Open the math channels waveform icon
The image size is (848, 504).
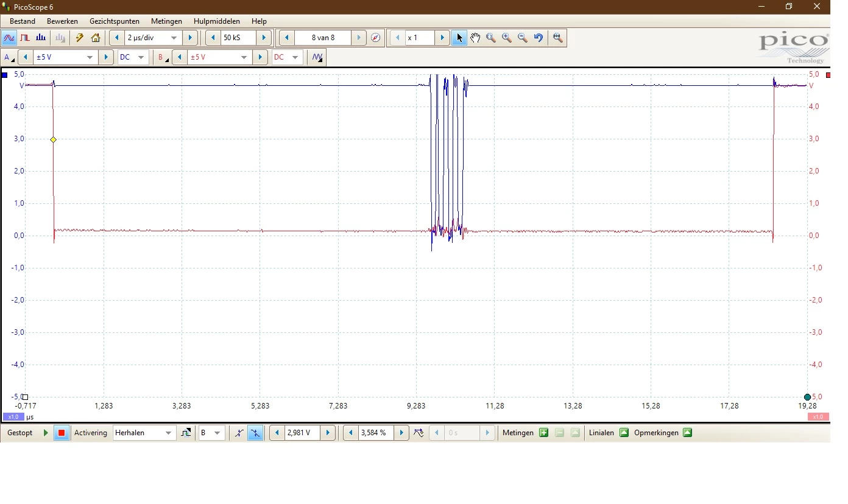pos(317,57)
